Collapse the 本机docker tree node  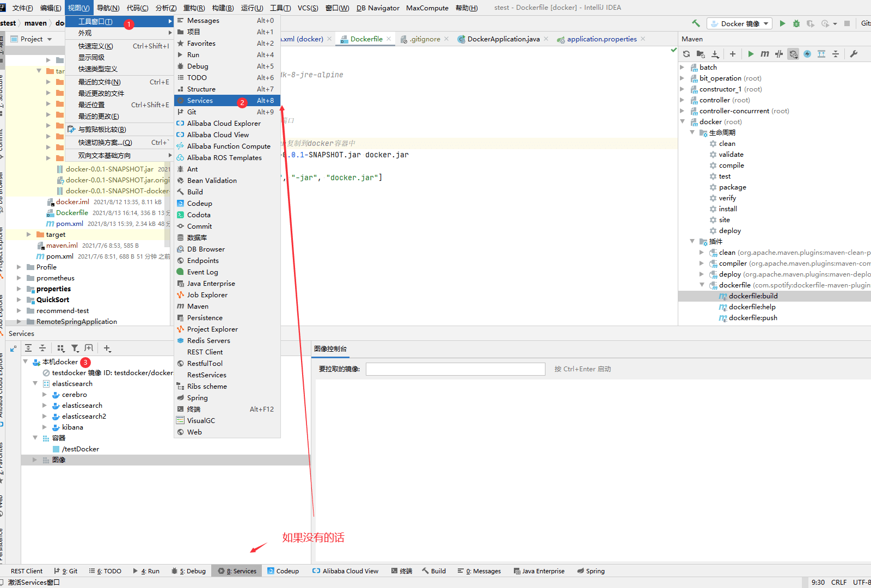[26, 362]
